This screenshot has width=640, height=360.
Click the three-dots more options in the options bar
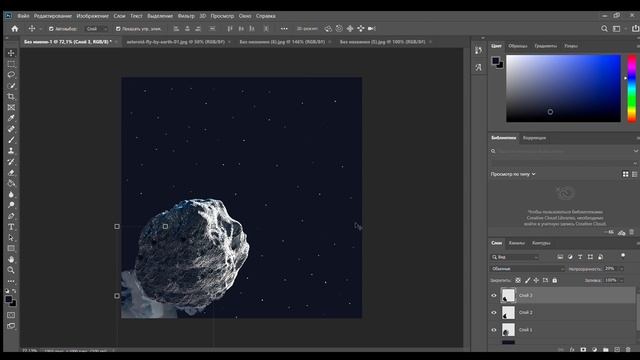[284, 29]
